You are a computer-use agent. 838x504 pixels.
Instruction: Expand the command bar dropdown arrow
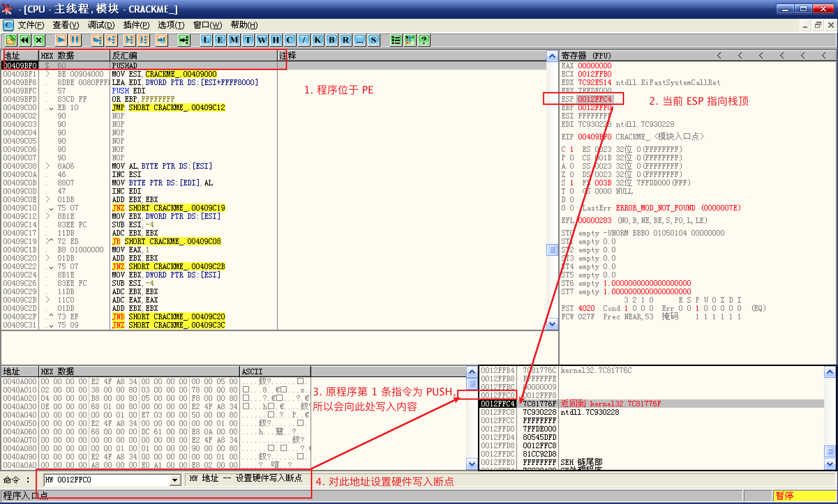pos(175,480)
